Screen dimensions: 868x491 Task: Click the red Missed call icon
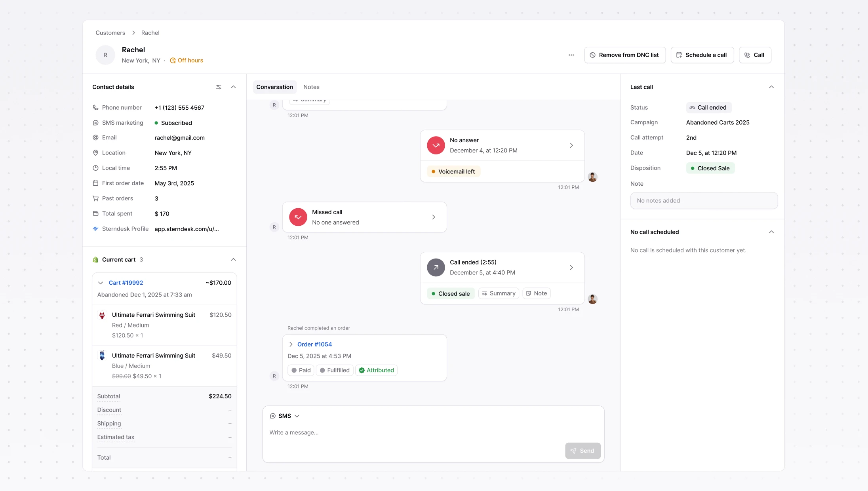tap(298, 217)
